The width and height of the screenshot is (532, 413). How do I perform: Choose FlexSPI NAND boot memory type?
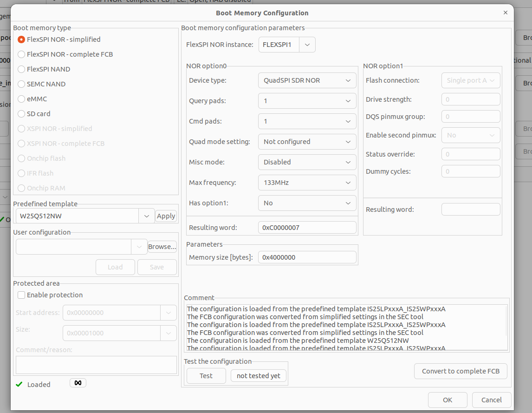(x=21, y=69)
